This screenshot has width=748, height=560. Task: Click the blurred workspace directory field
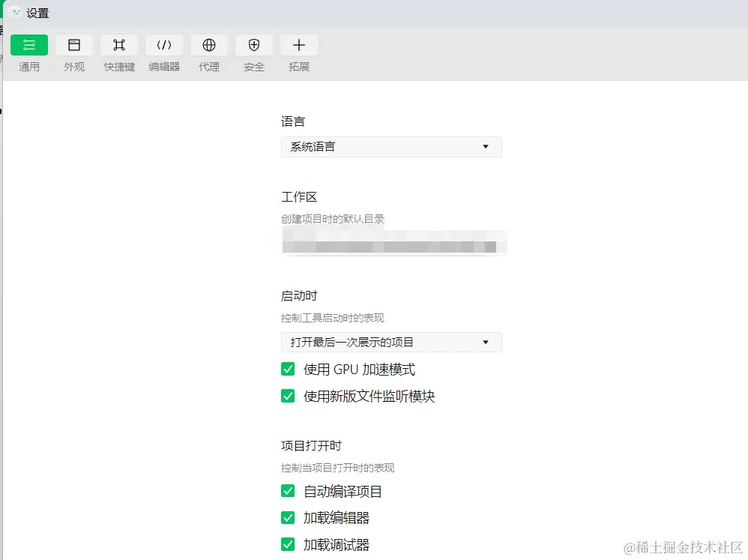click(394, 242)
